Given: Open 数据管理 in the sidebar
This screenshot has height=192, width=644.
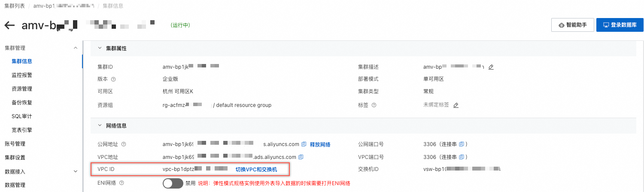Looking at the screenshot, I should click(x=15, y=185).
